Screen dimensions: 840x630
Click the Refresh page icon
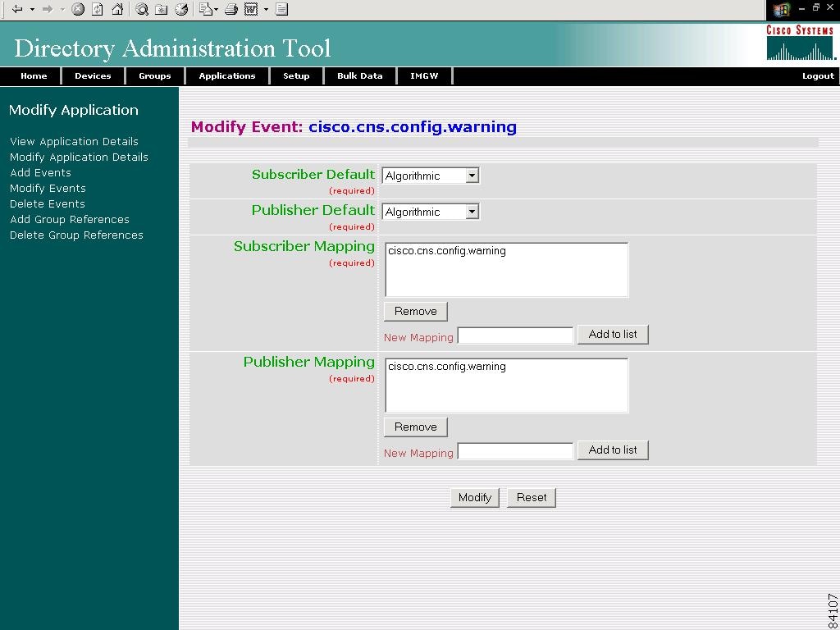click(97, 9)
